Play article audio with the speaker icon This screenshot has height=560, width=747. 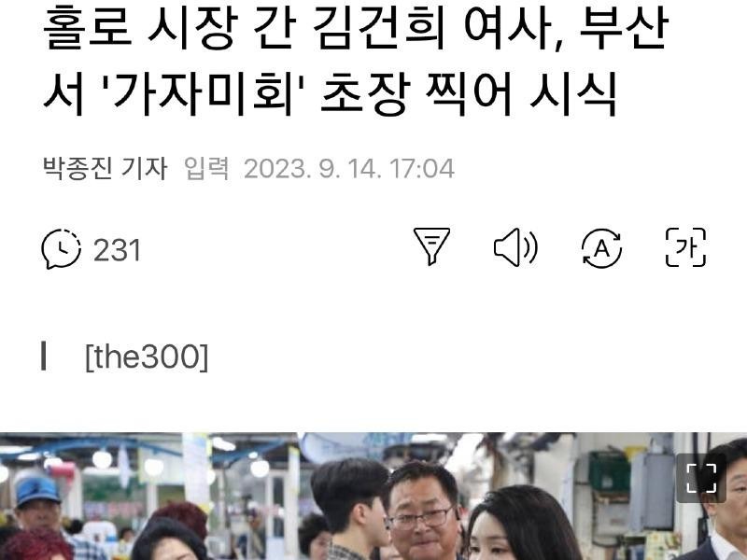pyautogui.click(x=515, y=247)
